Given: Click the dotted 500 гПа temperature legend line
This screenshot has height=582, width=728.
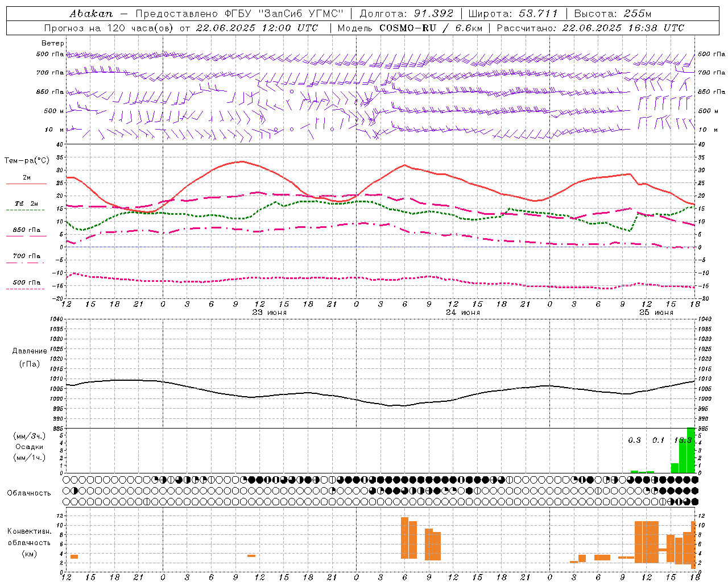Looking at the screenshot, I should (x=25, y=289).
